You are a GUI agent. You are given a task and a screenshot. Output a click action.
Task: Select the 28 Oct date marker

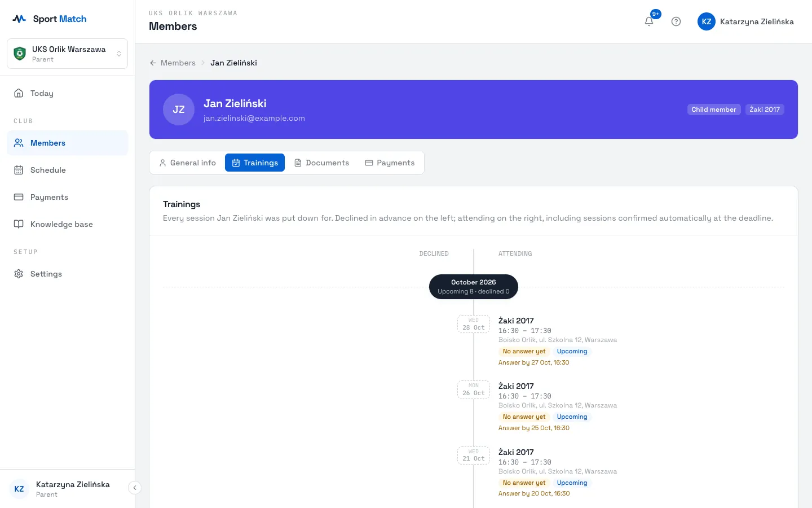pos(474,324)
